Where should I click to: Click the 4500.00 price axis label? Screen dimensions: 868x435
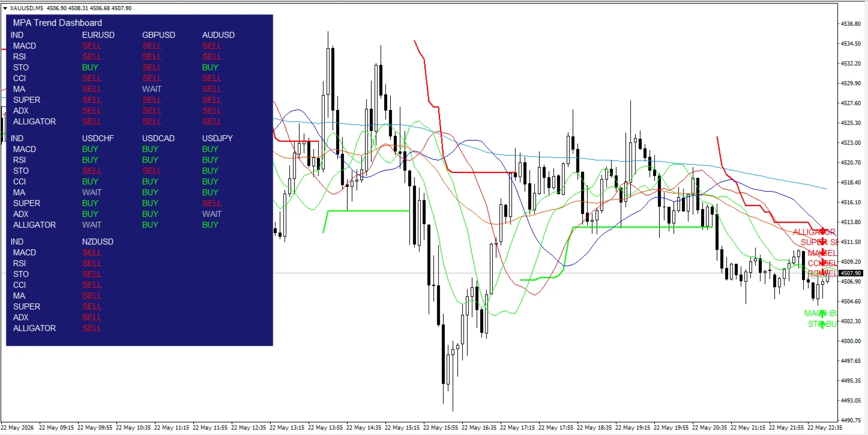[x=852, y=341]
